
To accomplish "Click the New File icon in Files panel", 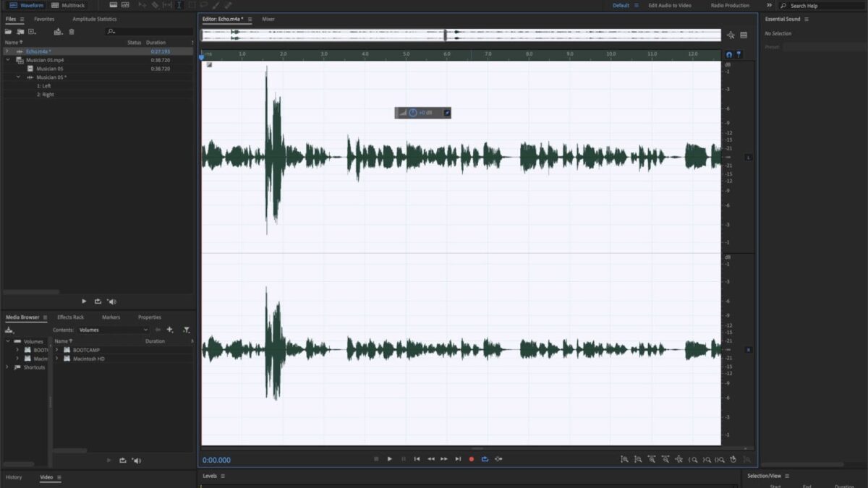I will (32, 31).
